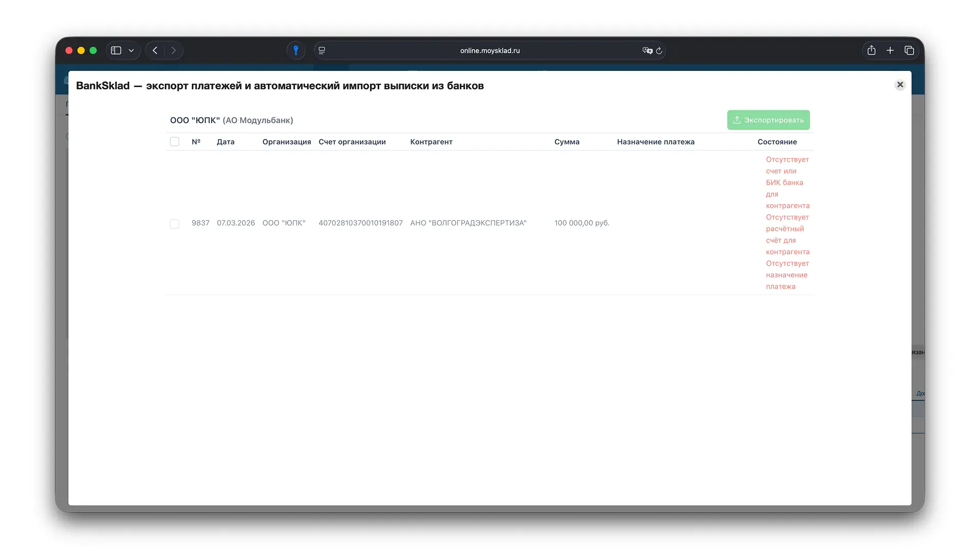The height and width of the screenshot is (551, 980).
Task: Click the browser forward arrow
Action: point(174,51)
